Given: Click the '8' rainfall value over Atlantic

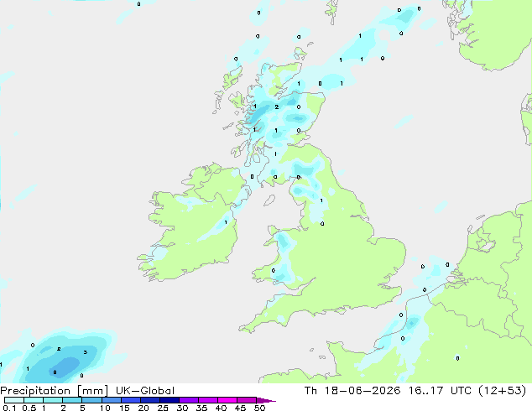Looking at the screenshot, I should (55, 372).
